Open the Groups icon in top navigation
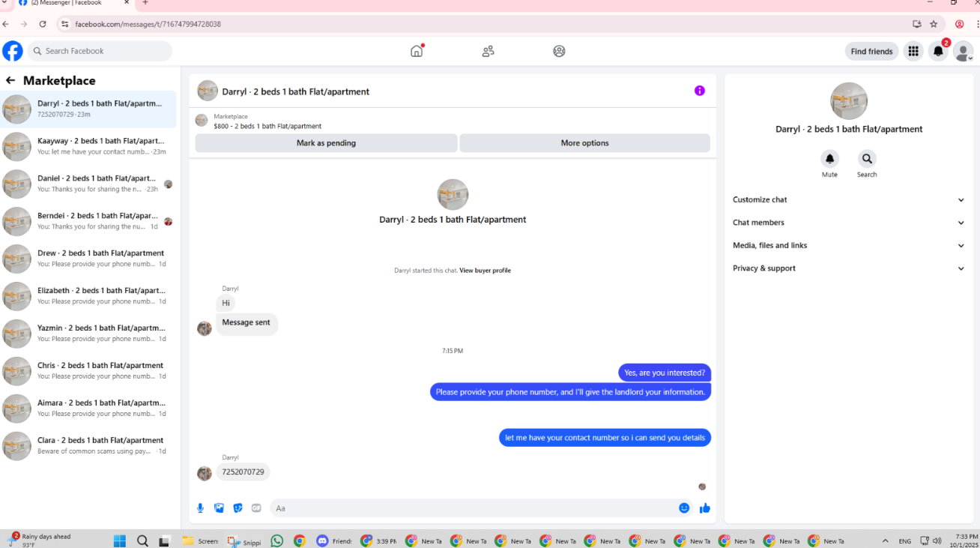The image size is (980, 548). click(x=559, y=51)
